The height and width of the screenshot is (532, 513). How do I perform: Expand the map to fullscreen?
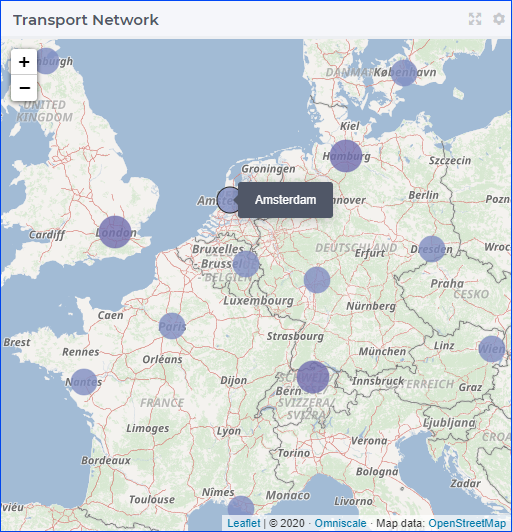point(475,19)
